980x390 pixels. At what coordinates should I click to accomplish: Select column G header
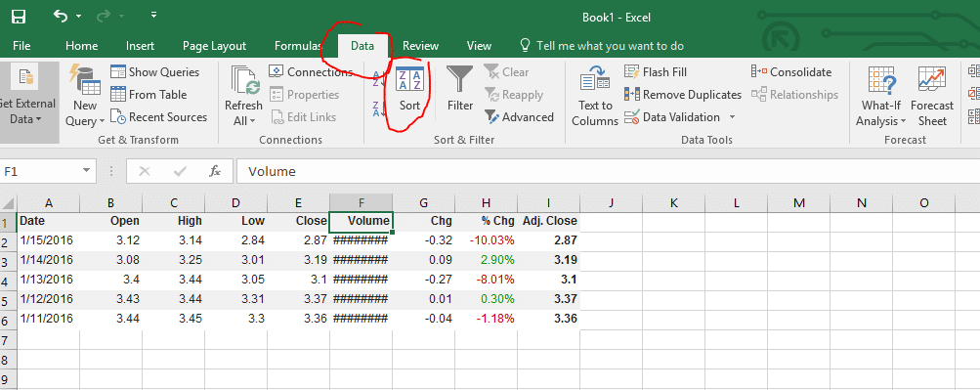(424, 203)
